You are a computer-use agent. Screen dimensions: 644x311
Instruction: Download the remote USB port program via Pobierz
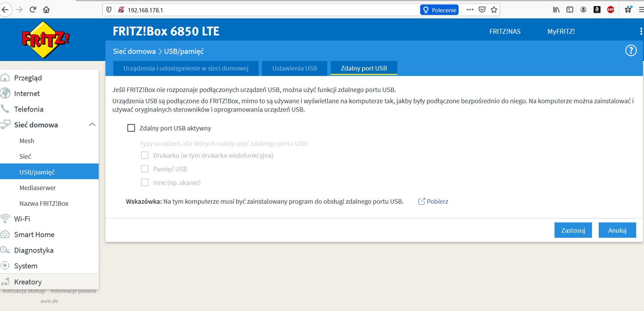point(433,202)
